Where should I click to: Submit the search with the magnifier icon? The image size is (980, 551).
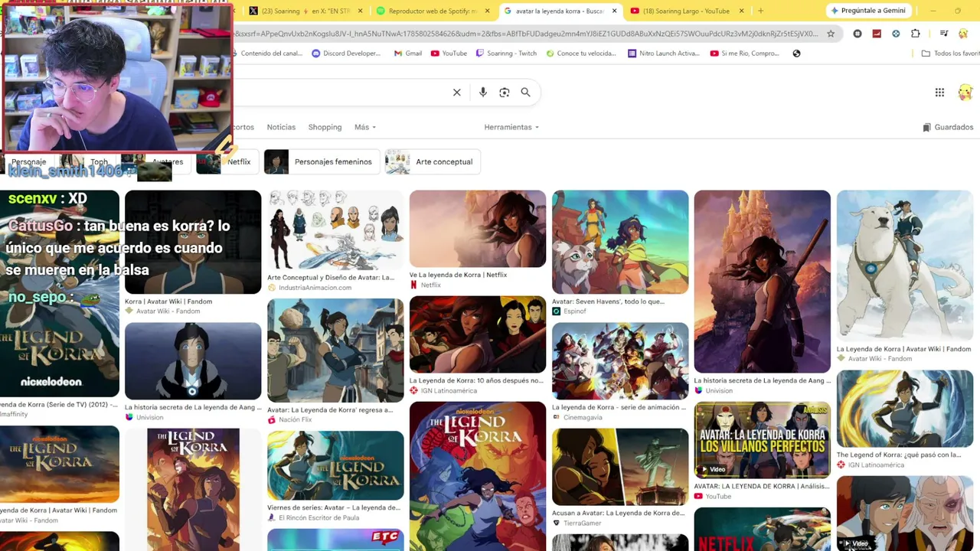click(x=526, y=93)
